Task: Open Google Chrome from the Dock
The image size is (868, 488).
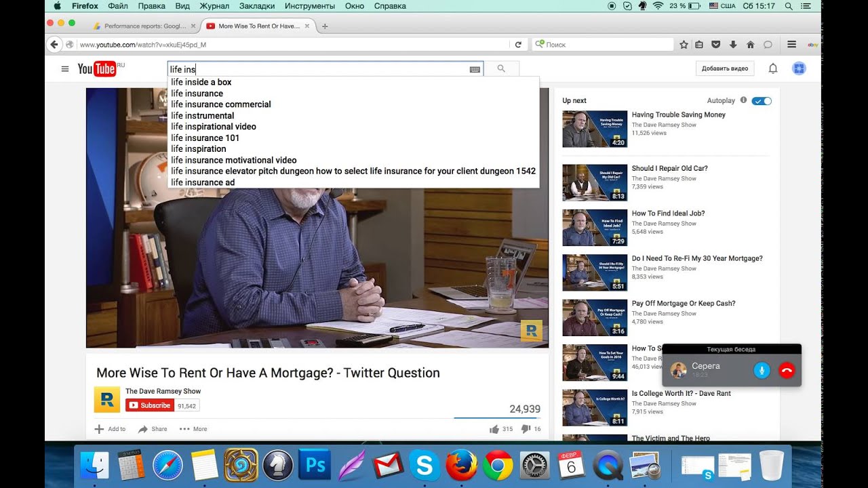Action: [x=498, y=466]
